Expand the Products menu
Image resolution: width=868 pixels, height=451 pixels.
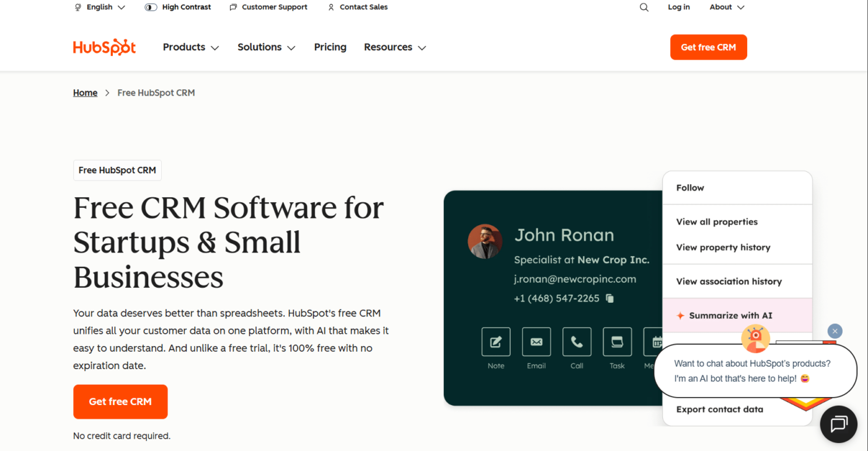click(x=191, y=47)
